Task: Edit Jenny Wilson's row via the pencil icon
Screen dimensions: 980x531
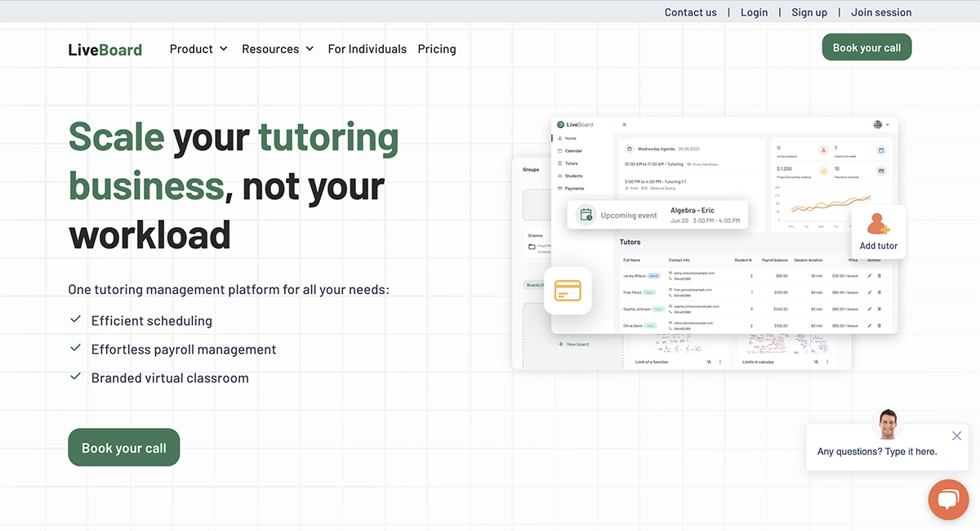Action: (x=870, y=276)
